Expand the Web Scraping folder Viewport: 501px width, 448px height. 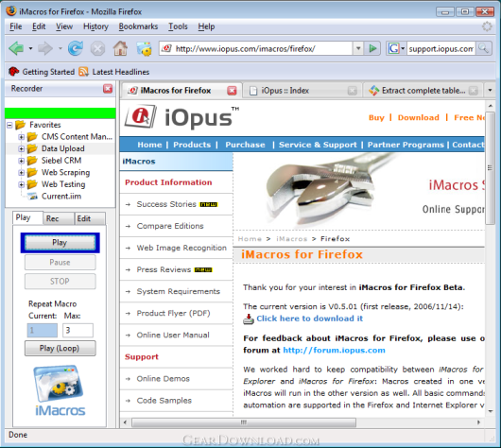tap(21, 173)
